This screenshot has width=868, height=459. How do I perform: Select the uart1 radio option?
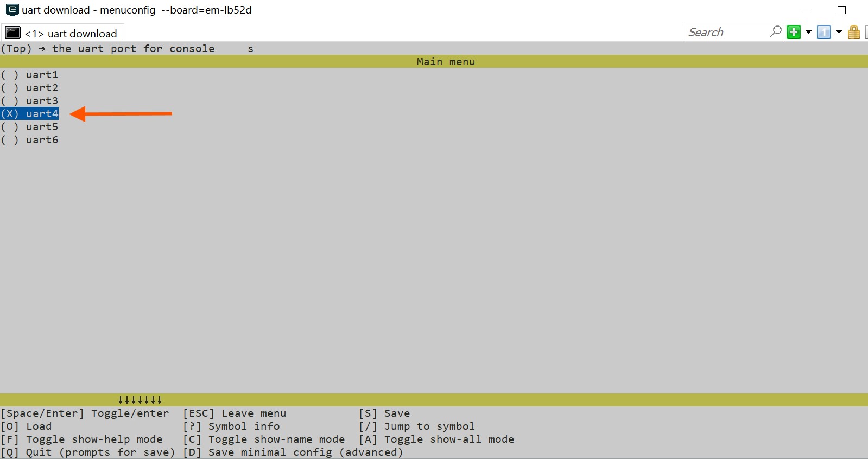[30, 75]
